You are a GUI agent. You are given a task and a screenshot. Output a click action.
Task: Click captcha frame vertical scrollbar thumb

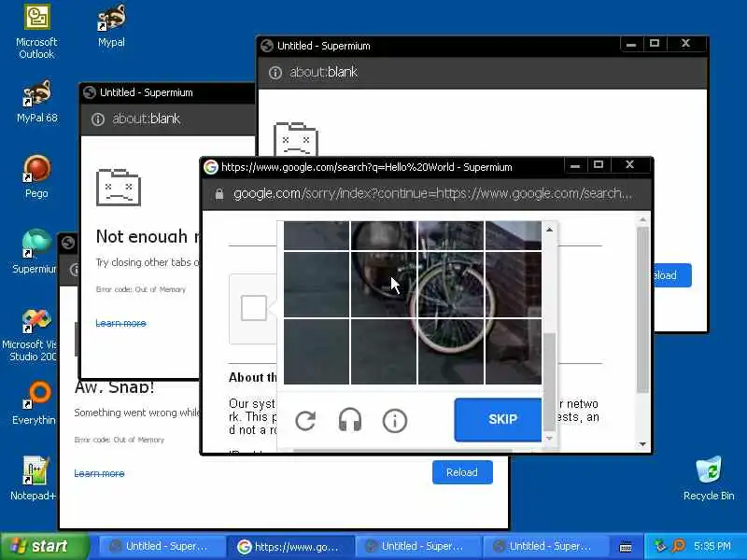(x=549, y=381)
